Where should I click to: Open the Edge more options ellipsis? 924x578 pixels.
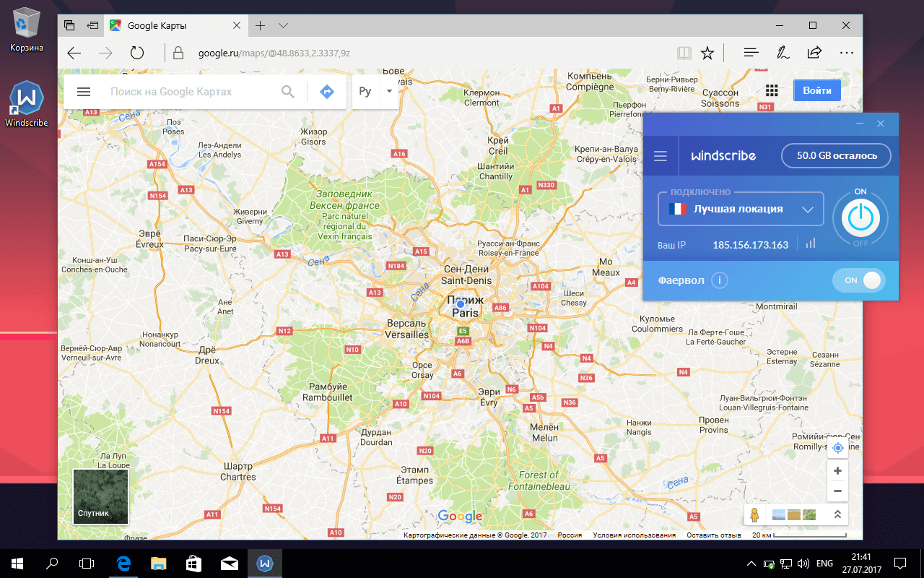click(x=846, y=53)
